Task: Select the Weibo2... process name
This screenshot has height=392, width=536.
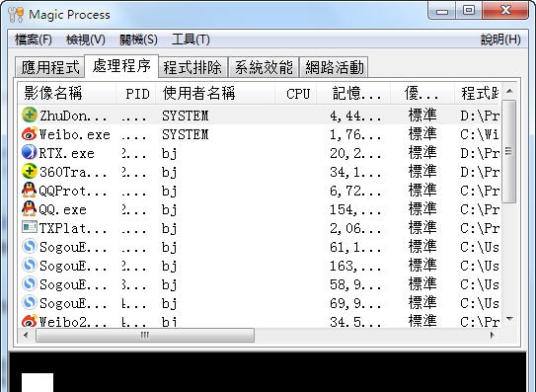Action: pyautogui.click(x=73, y=322)
